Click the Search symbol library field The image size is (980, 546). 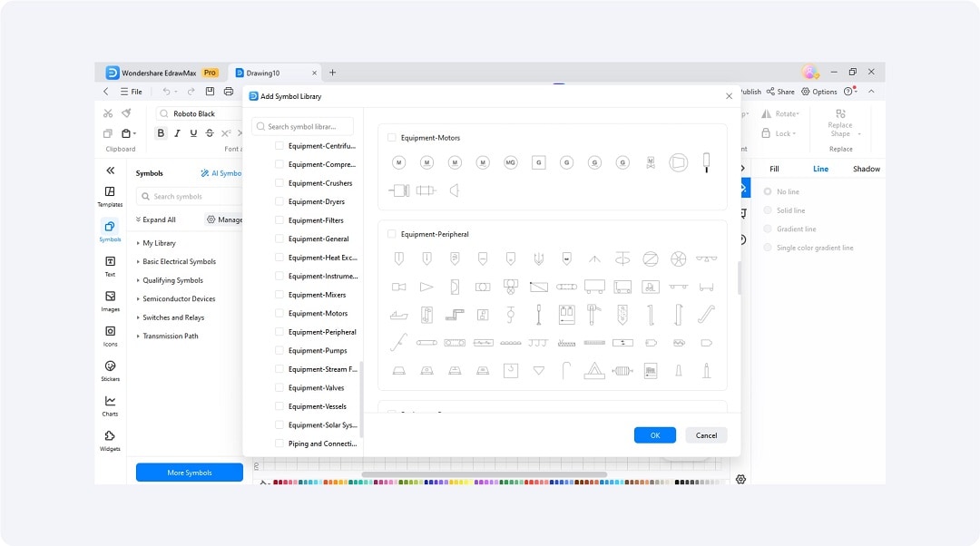302,126
